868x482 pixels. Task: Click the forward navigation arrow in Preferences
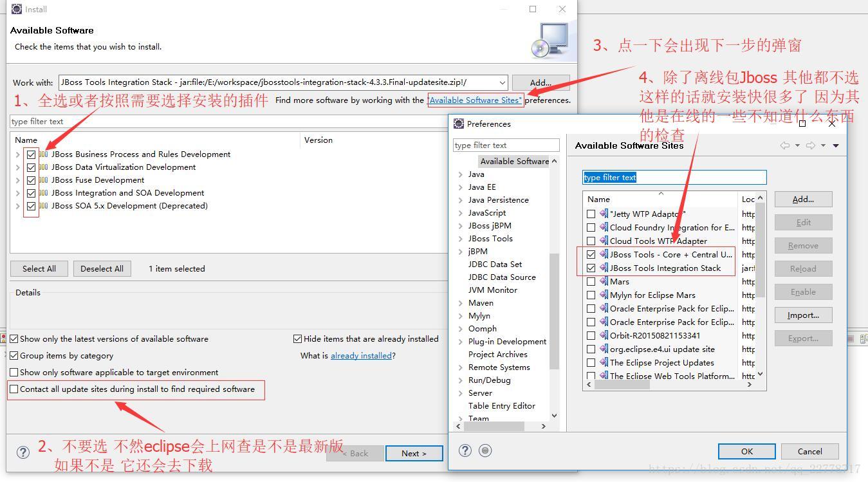(x=811, y=145)
